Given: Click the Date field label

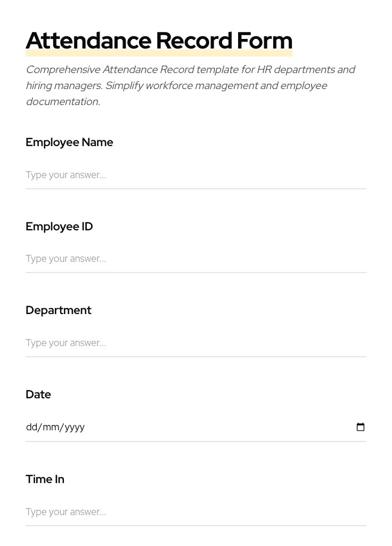Looking at the screenshot, I should click(x=38, y=395).
